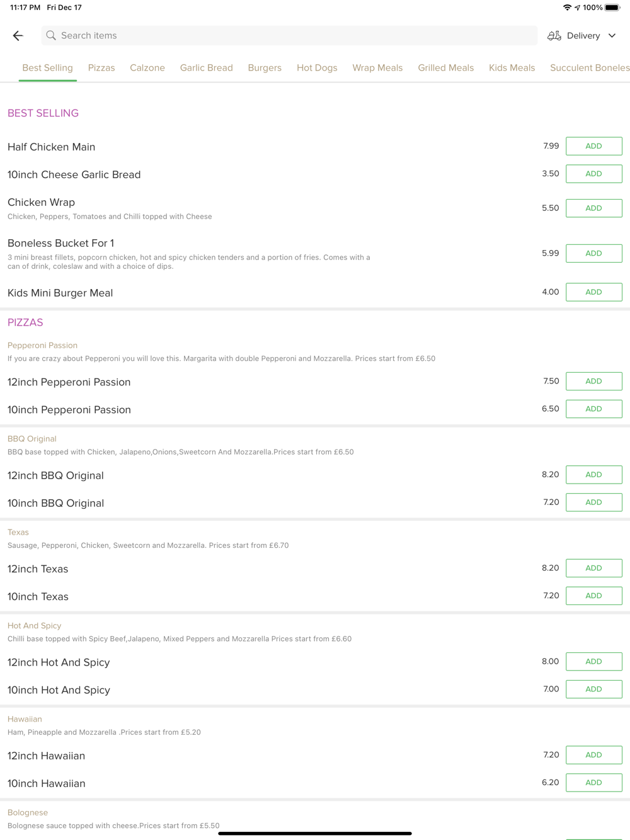Add Half Chicken Main to order
This screenshot has height=840, width=630.
[593, 146]
